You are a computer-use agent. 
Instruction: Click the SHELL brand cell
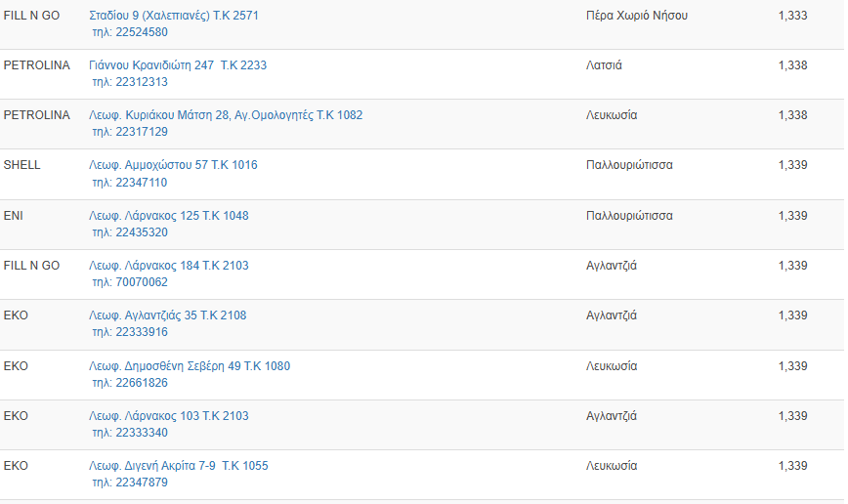tap(22, 165)
